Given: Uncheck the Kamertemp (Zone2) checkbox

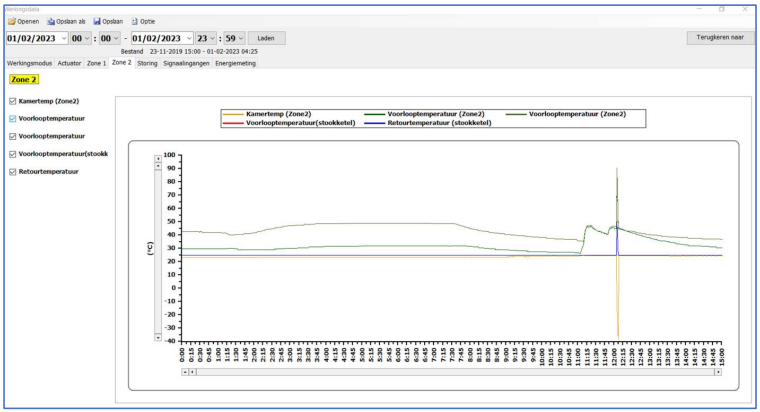Looking at the screenshot, I should 11,101.
